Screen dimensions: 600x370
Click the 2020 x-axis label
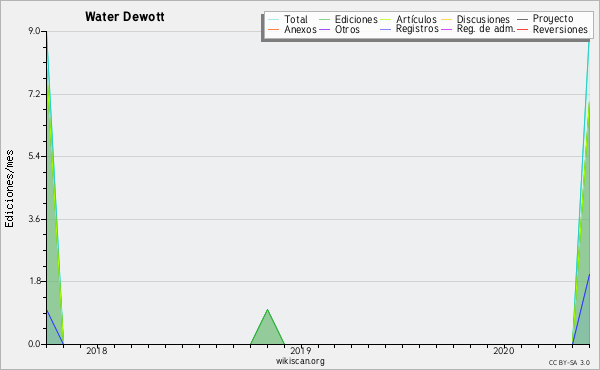[x=504, y=351]
